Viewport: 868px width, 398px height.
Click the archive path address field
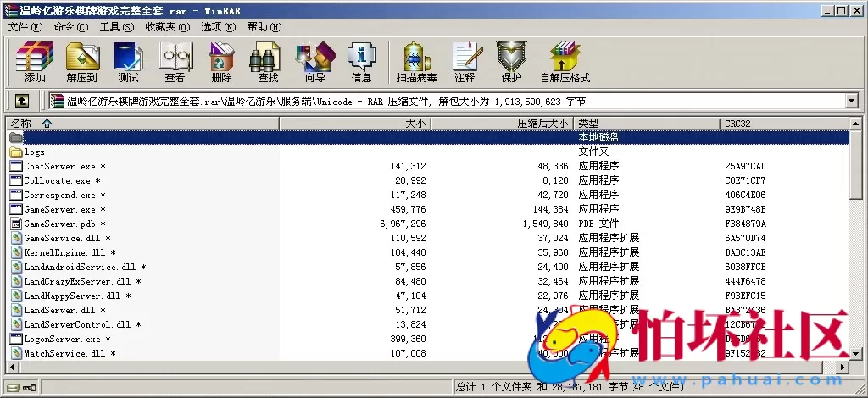coord(453,101)
